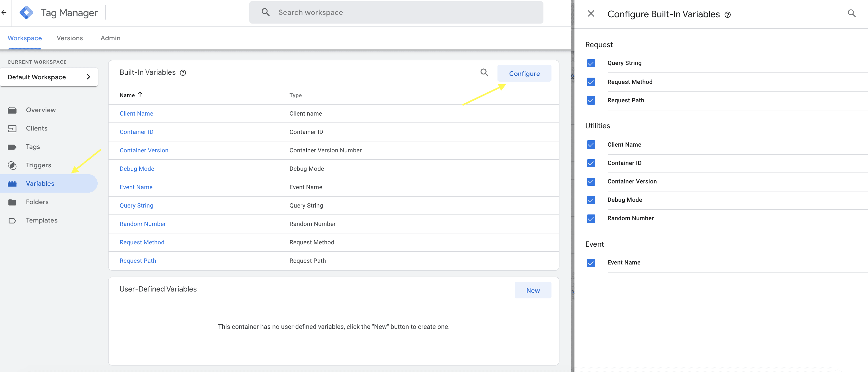Image resolution: width=868 pixels, height=372 pixels.
Task: Click search icon in Configure panel header
Action: (x=852, y=14)
